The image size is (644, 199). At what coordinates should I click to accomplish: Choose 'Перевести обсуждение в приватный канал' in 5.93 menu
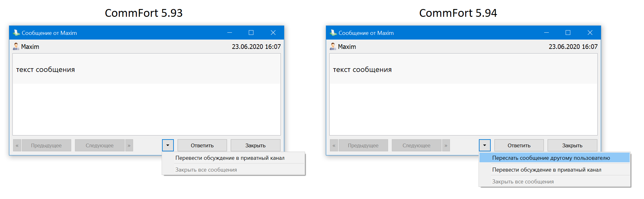[x=234, y=158]
